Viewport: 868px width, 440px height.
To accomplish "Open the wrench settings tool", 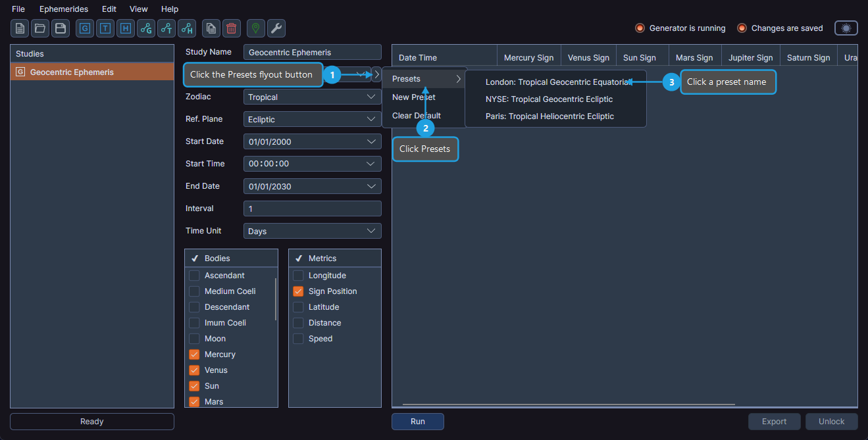I will click(x=276, y=28).
